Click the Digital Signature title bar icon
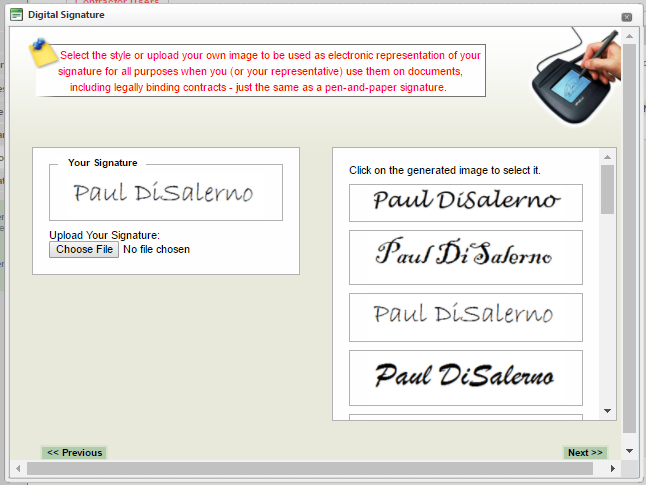Image resolution: width=646 pixels, height=485 pixels. (x=16, y=15)
